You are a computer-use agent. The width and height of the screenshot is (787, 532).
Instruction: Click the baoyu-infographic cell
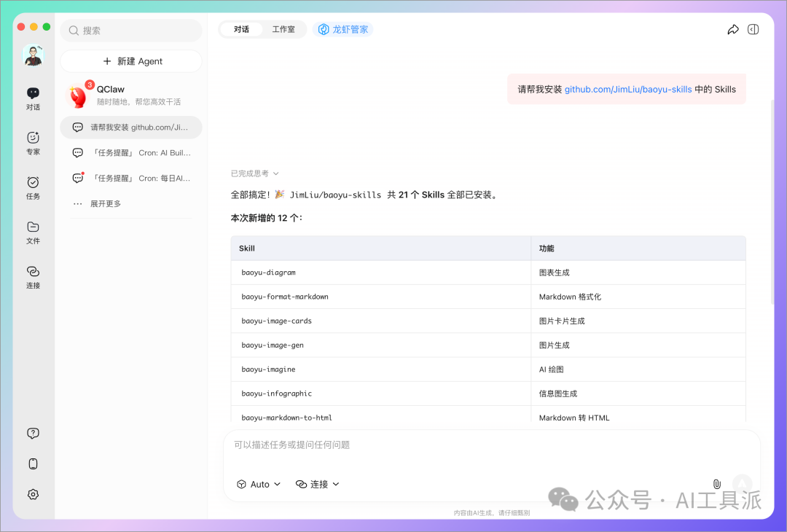pyautogui.click(x=381, y=394)
